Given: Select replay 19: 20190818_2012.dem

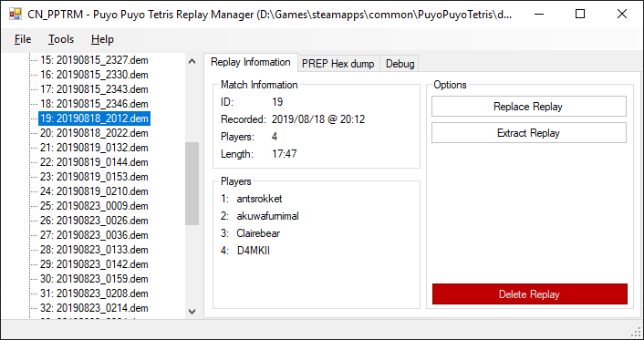Looking at the screenshot, I should click(94, 118).
